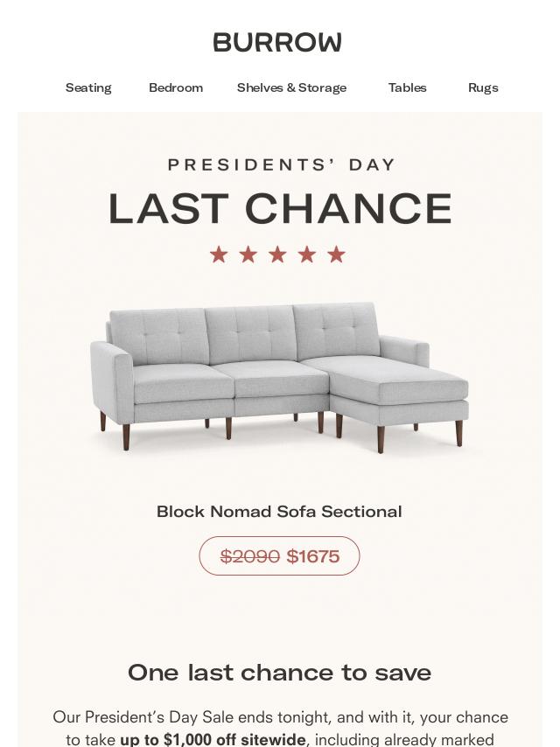Image resolution: width=560 pixels, height=747 pixels.
Task: Click the Block Nomad Sofa Sectional title
Action: [279, 512]
